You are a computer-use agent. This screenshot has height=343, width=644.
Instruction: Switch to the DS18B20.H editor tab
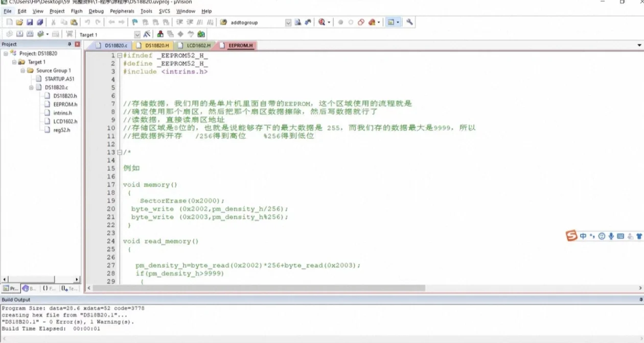[x=153, y=45]
